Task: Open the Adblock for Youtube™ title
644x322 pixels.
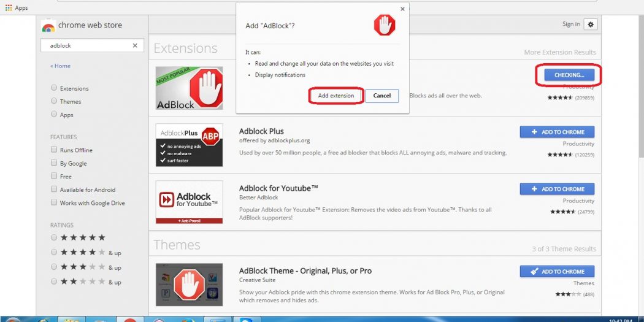Action: pyautogui.click(x=279, y=188)
